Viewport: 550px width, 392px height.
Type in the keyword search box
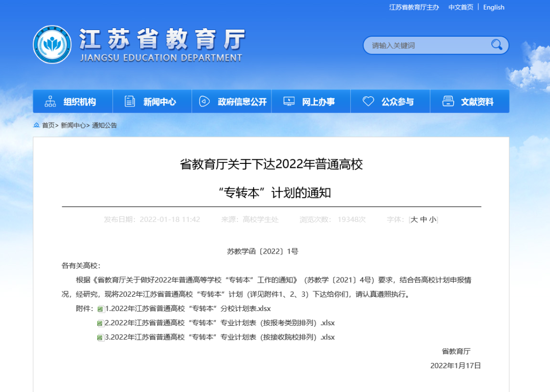click(x=428, y=45)
